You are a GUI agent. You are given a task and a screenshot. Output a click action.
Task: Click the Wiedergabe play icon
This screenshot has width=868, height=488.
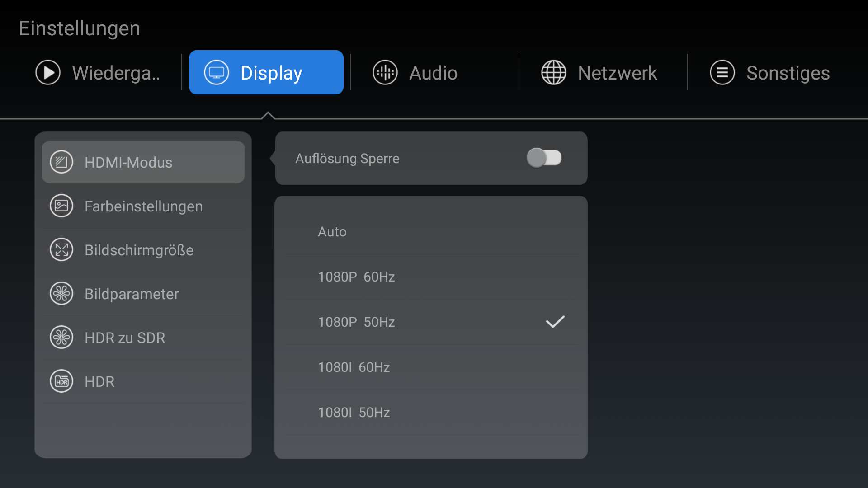point(48,72)
